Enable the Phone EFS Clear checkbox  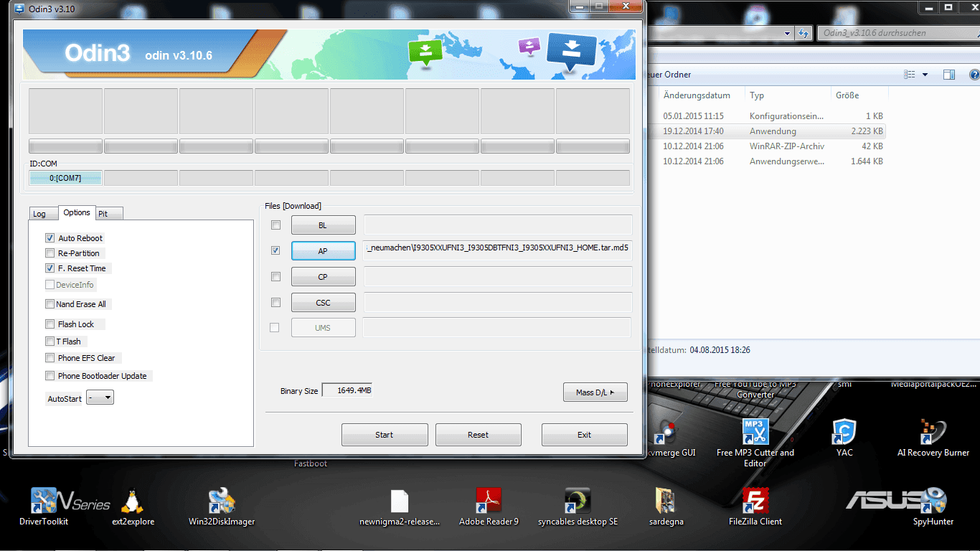click(50, 358)
